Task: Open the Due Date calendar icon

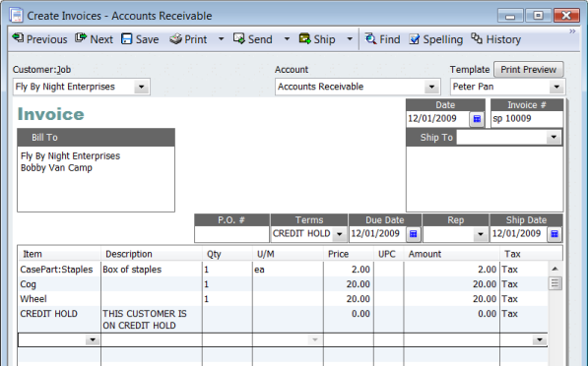Action: tap(414, 234)
